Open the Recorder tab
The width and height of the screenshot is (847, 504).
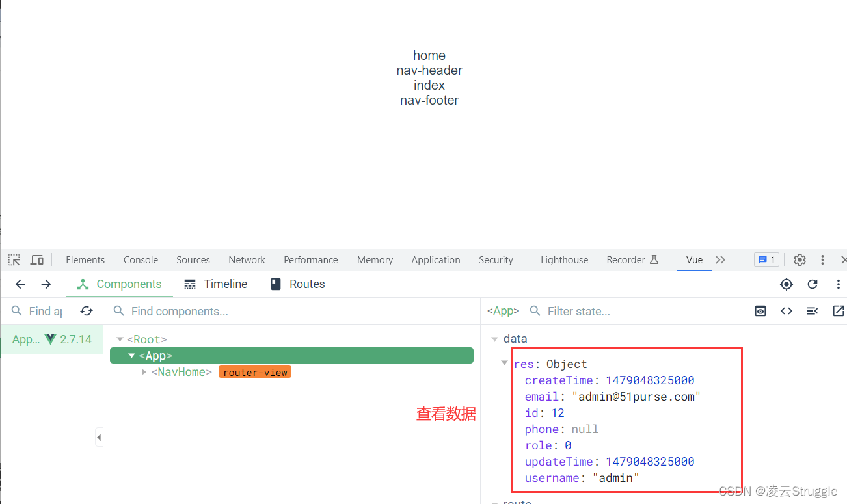(x=632, y=259)
